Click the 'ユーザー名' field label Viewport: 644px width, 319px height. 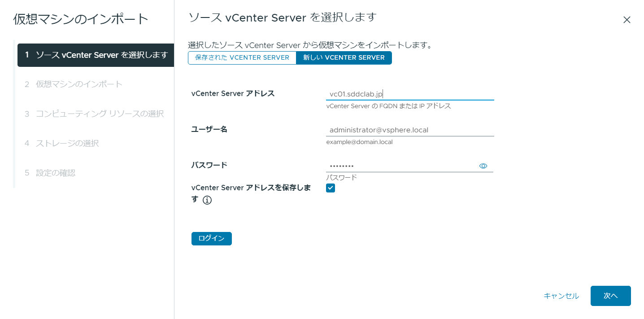(209, 129)
